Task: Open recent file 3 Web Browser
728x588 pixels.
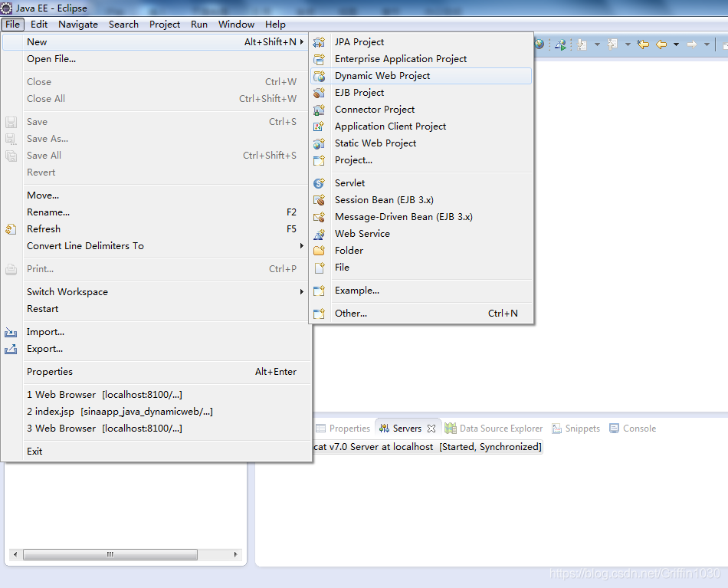Action: pyautogui.click(x=155, y=429)
